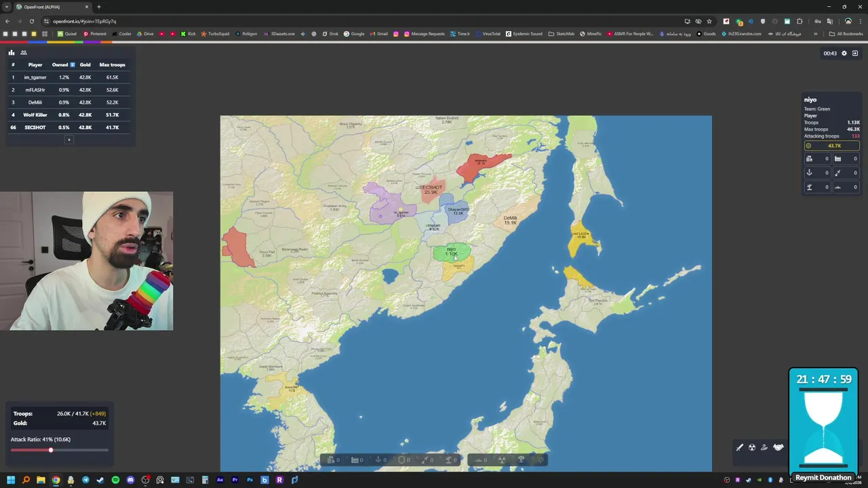Switch to the OpenFront (ALPHA) browser tab
868x488 pixels.
[52, 7]
